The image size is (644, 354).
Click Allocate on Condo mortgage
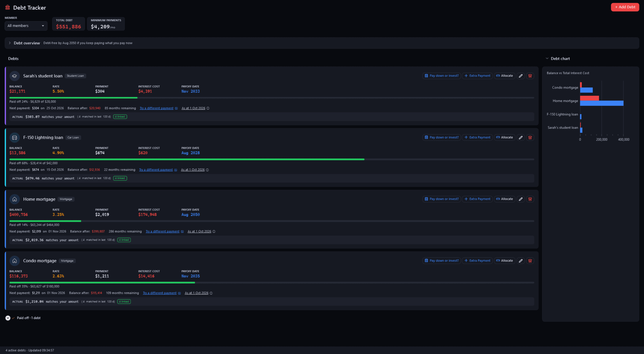[x=505, y=261]
